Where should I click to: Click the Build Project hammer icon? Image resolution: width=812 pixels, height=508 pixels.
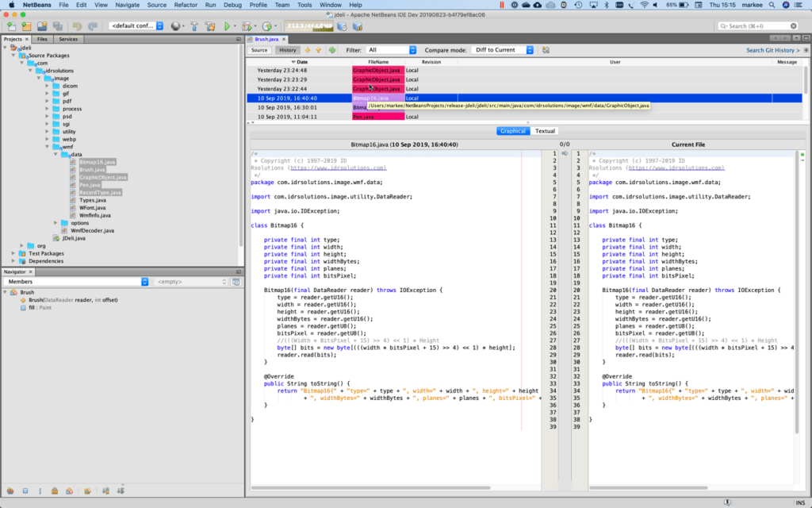click(194, 26)
